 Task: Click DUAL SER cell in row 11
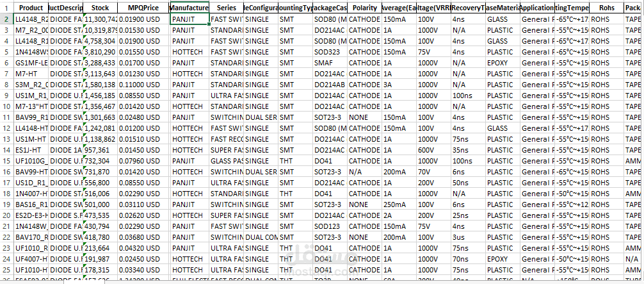coord(261,117)
